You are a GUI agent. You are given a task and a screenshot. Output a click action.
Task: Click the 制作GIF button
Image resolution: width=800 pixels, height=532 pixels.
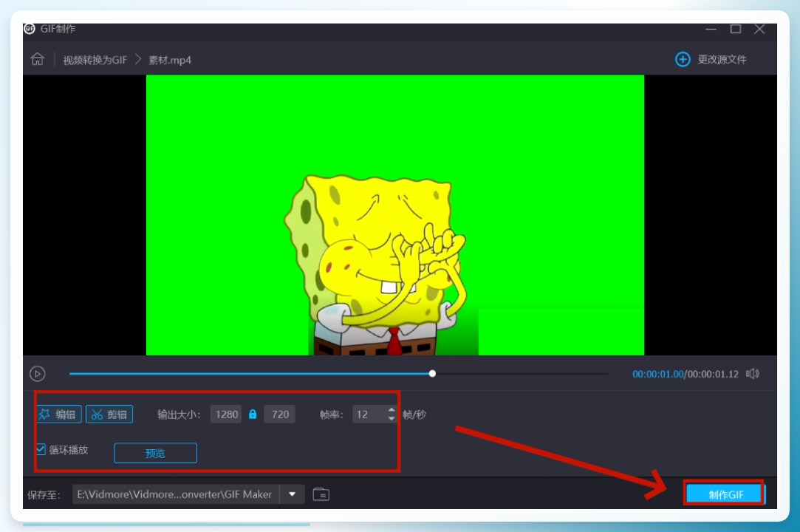click(x=725, y=494)
